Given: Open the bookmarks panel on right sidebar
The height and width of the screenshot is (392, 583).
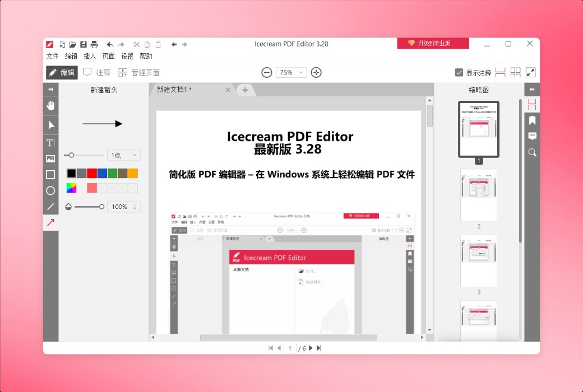Looking at the screenshot, I should pyautogui.click(x=531, y=120).
